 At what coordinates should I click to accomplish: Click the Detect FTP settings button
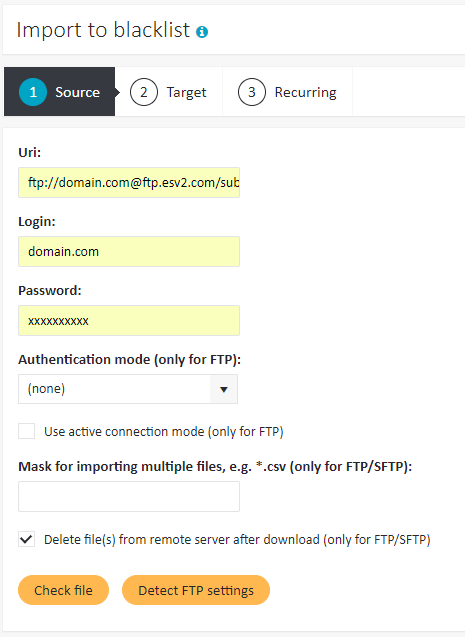[x=196, y=590]
